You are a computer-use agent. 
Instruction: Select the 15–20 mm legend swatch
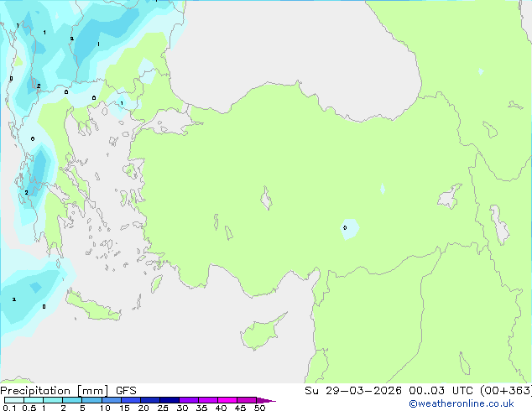click(131, 400)
